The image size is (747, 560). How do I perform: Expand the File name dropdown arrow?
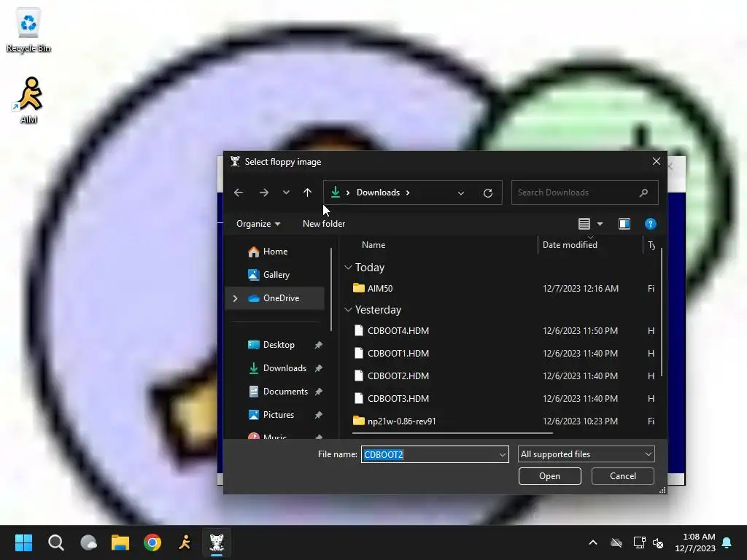(502, 454)
